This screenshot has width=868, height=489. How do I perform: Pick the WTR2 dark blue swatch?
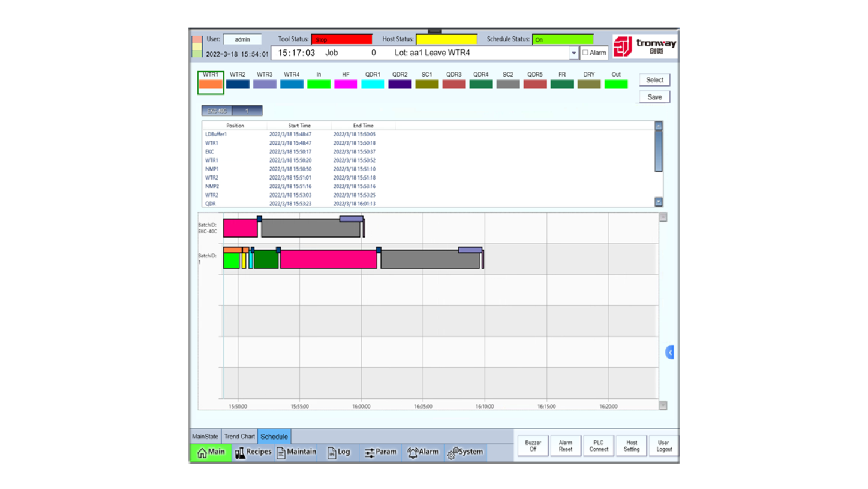coord(238,84)
